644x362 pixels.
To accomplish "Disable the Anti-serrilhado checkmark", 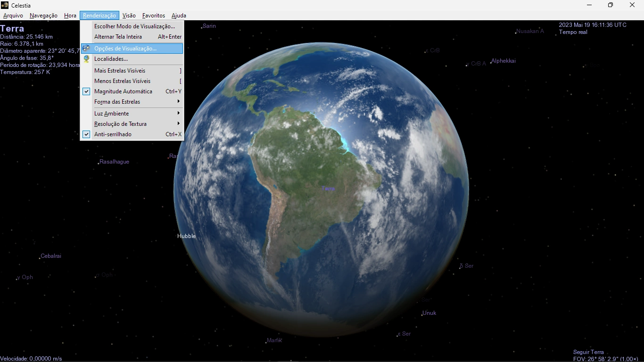I will (86, 134).
